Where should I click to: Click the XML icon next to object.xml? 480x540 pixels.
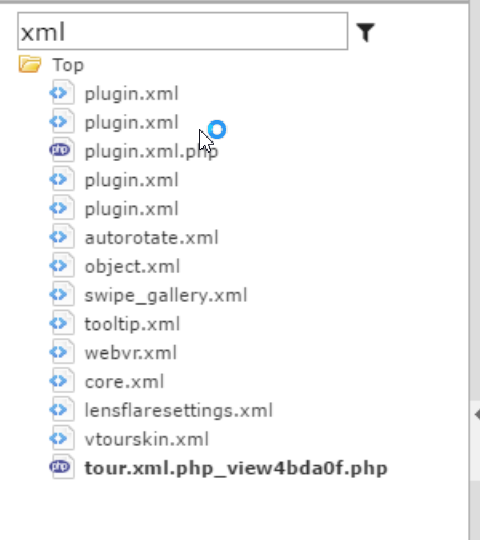tap(61, 266)
